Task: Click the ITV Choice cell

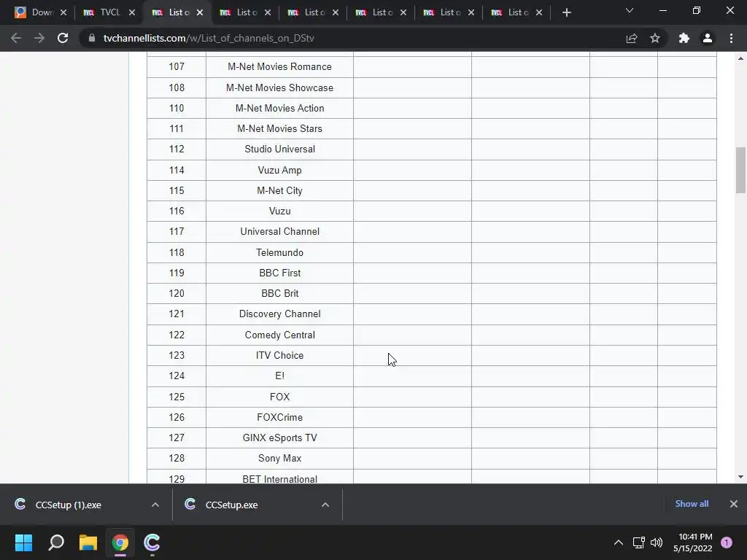Action: point(279,355)
